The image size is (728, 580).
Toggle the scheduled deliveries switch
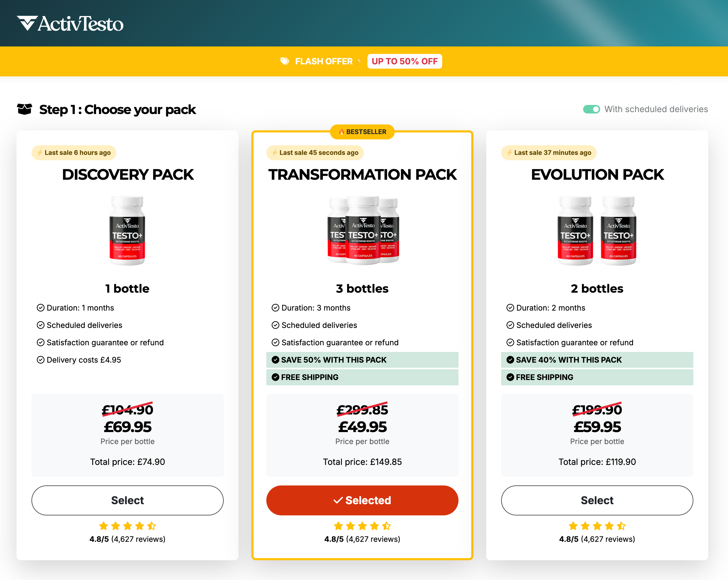pos(591,109)
